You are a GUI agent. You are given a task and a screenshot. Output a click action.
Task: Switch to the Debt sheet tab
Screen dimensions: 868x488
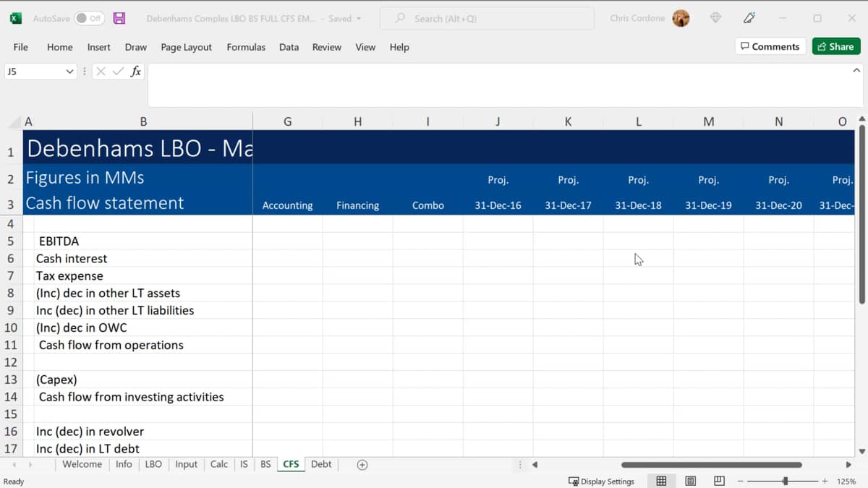tap(321, 464)
